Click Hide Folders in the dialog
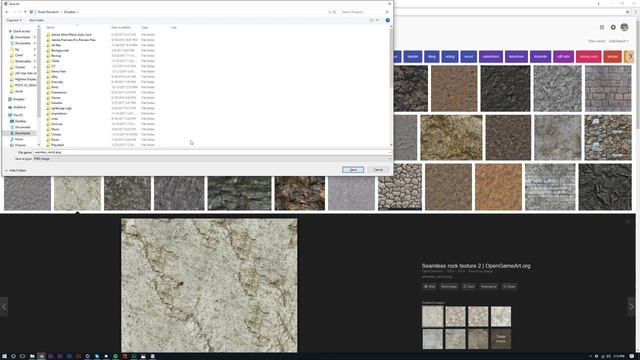 tap(16, 171)
